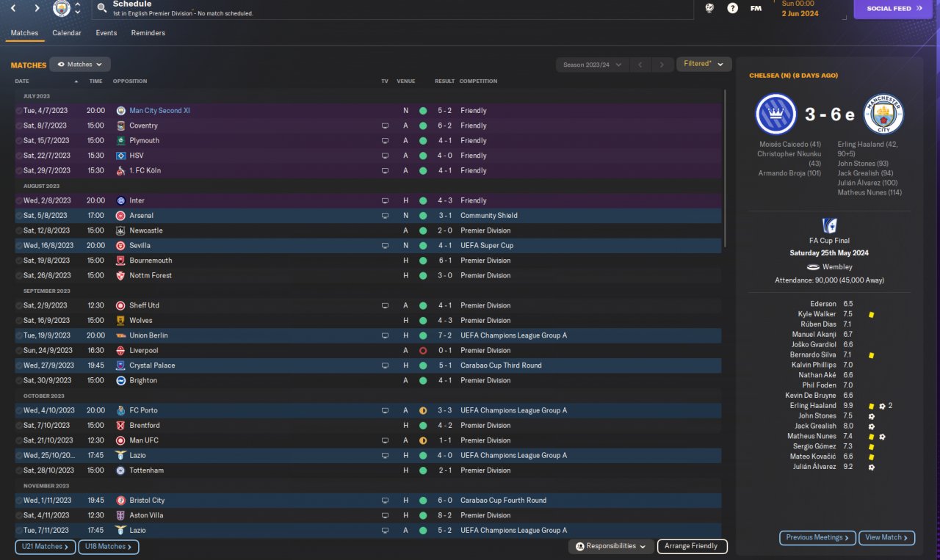Switch to the Calendar tab
940x560 pixels.
tap(67, 33)
